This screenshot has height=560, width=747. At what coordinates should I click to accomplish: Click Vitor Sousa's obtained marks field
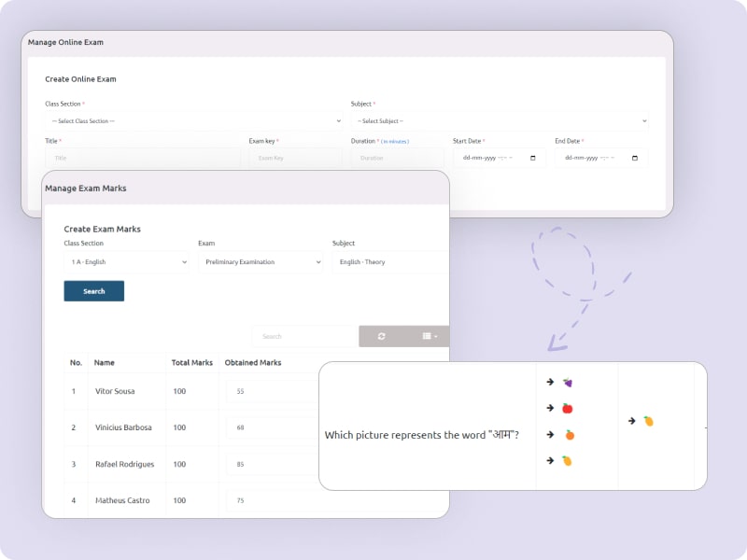[273, 391]
